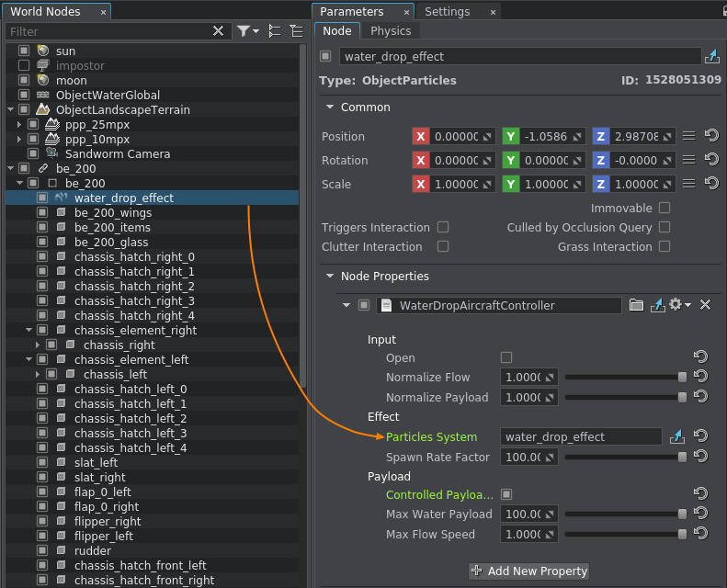Reset the Spawn Rate Factor value
The width and height of the screenshot is (727, 588).
tap(700, 457)
